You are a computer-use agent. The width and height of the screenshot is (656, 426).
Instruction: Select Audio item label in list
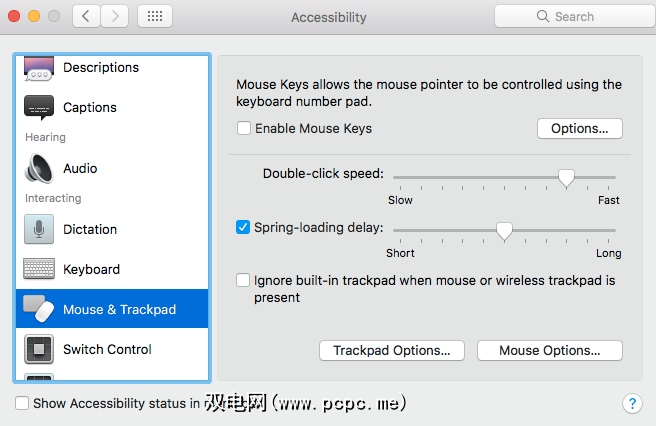(x=80, y=168)
